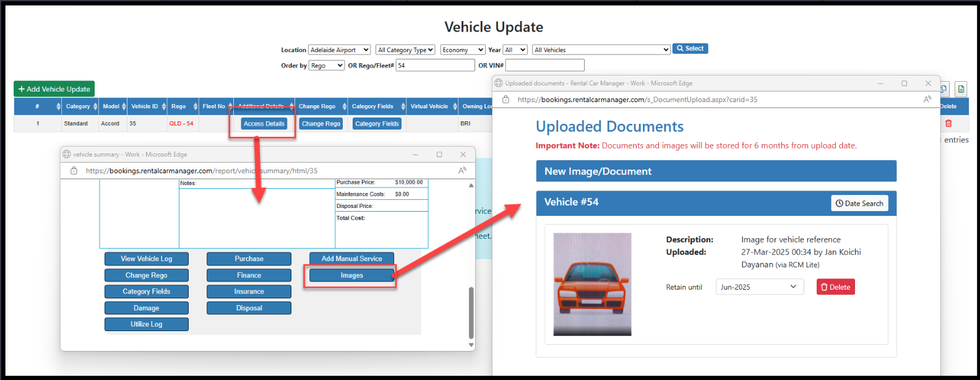
Task: Click lock icon in vehicle summary address bar
Action: point(74,171)
